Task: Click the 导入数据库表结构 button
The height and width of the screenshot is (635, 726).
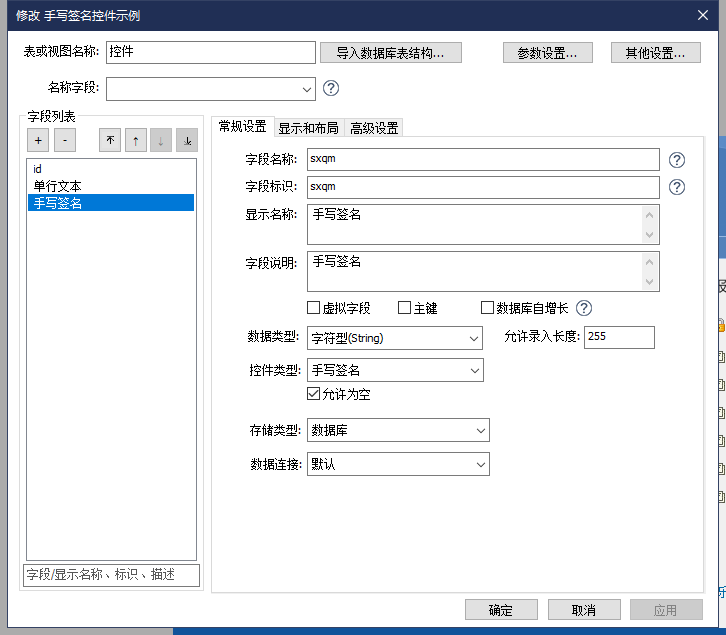Action: tap(391, 53)
